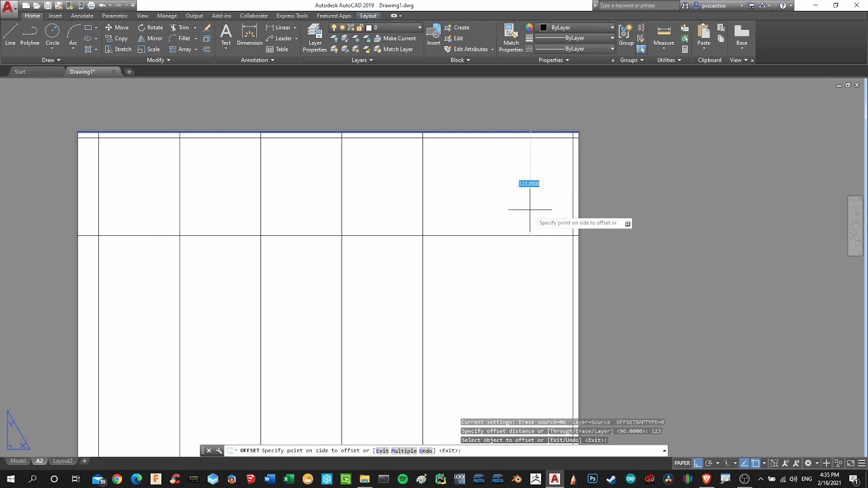The width and height of the screenshot is (868, 488).
Task: Open the Windows Start menu
Action: pyautogui.click(x=11, y=479)
